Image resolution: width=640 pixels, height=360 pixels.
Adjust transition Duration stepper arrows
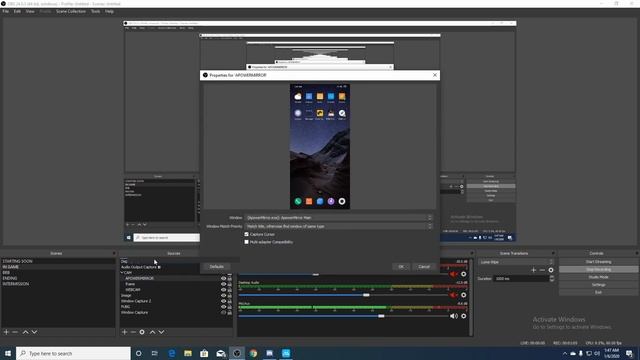[552, 279]
